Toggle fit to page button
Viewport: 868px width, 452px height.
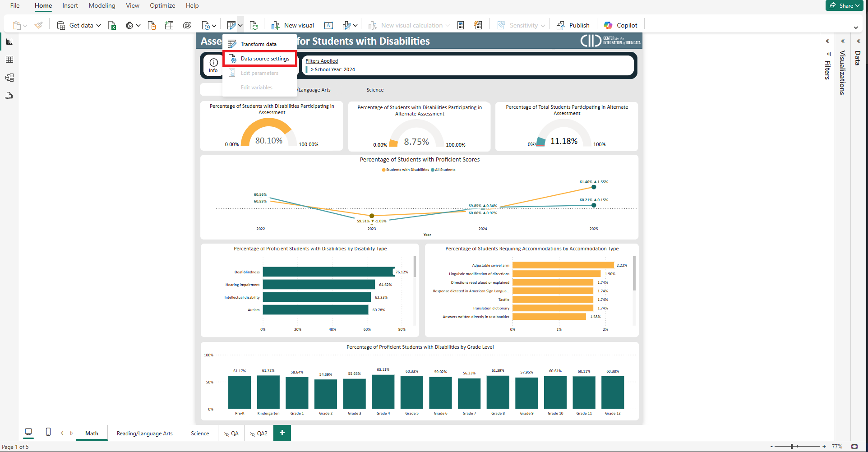click(854, 447)
